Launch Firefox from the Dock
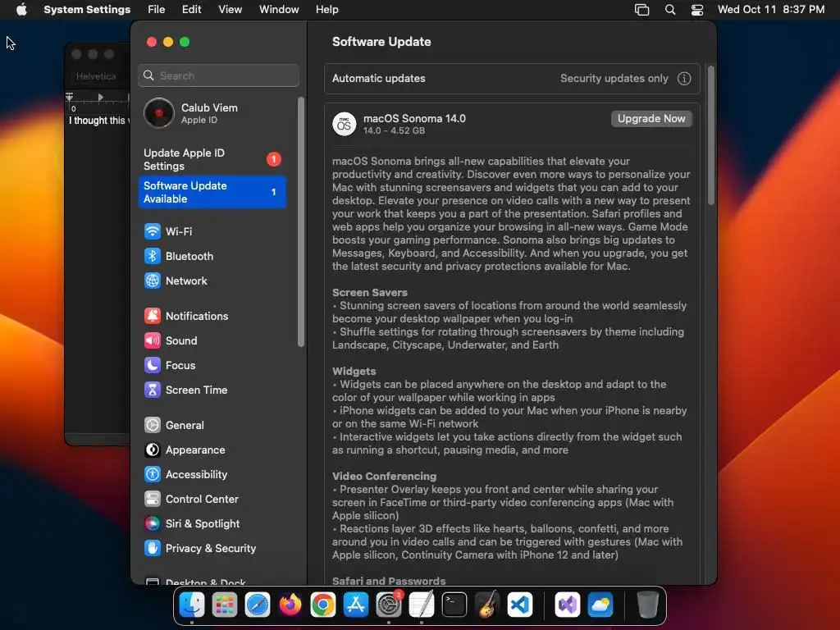The width and height of the screenshot is (840, 630). (290, 605)
